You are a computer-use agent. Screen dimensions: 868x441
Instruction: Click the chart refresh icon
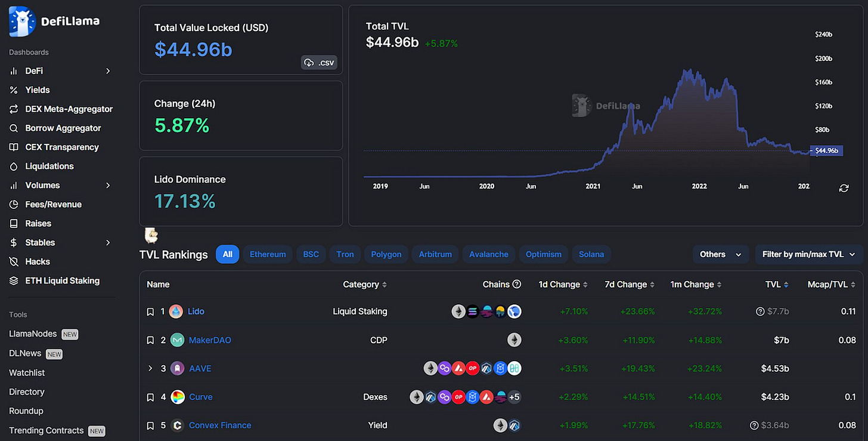(844, 188)
